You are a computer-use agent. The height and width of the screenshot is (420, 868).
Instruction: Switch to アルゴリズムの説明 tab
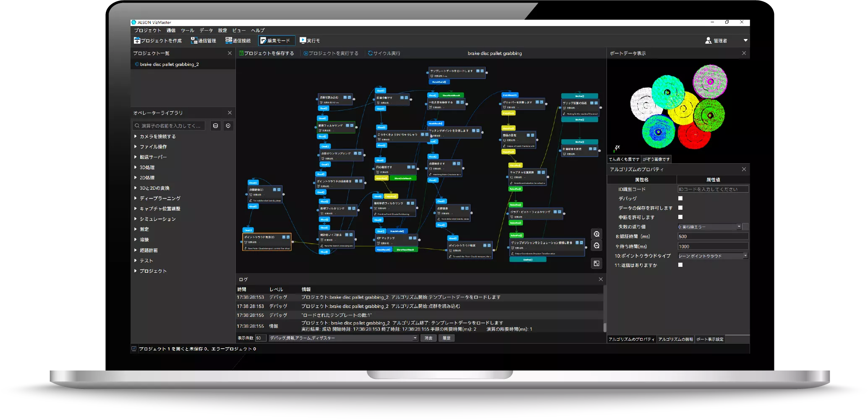[675, 339]
